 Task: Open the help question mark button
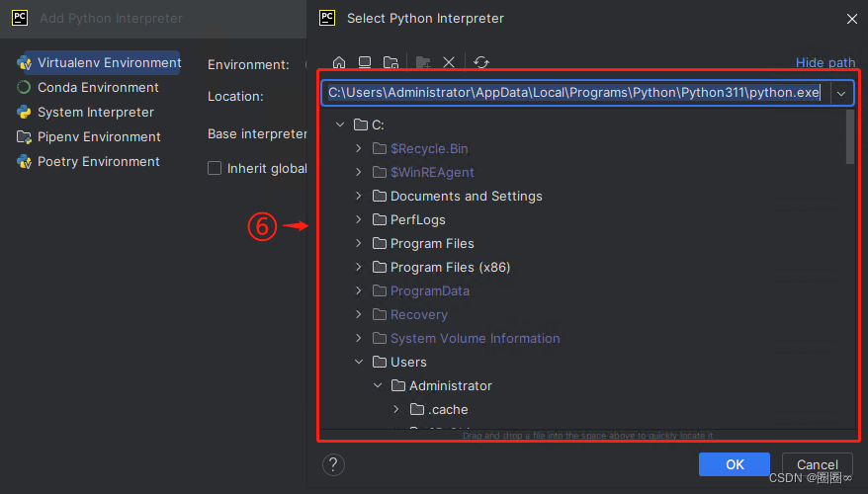333,464
